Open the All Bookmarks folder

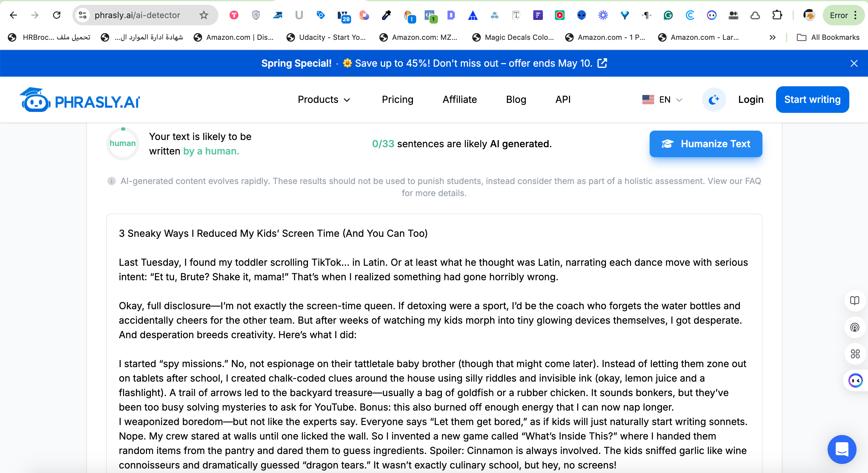click(x=828, y=37)
